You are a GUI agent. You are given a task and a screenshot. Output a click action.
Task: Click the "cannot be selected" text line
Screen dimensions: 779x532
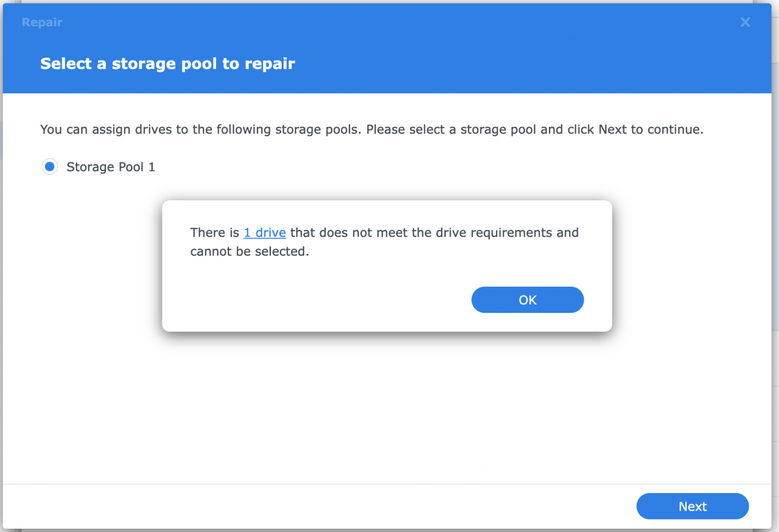tap(250, 251)
